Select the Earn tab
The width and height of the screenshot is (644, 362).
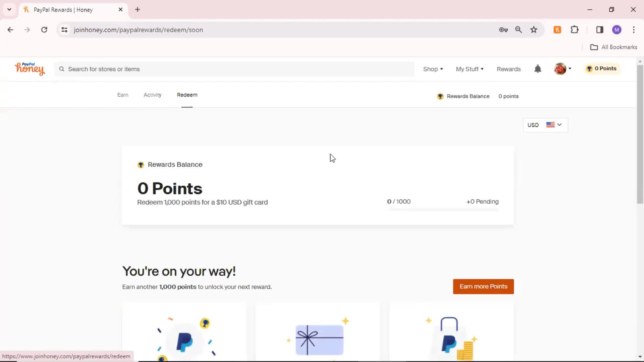tap(122, 95)
